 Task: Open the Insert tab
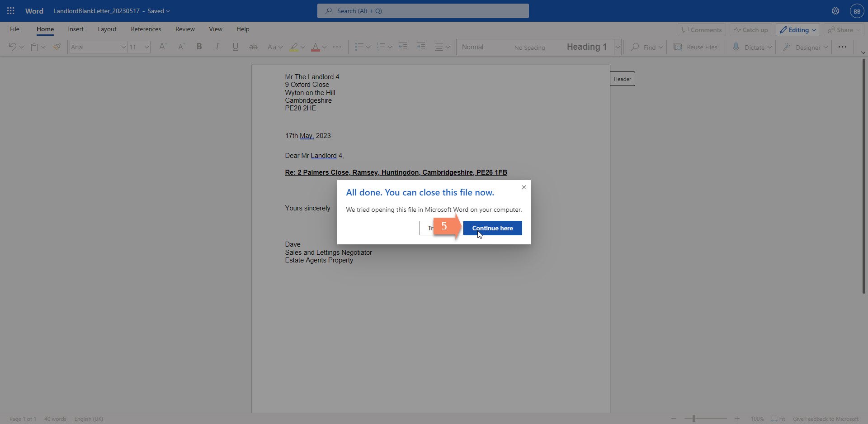(75, 29)
